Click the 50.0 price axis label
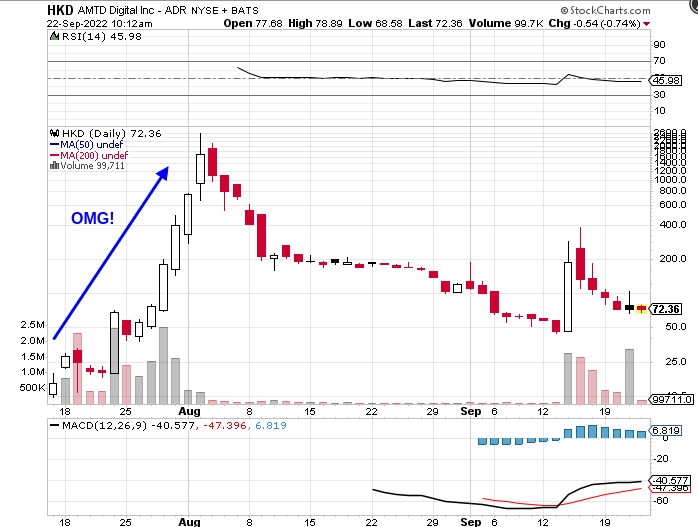 tap(675, 327)
